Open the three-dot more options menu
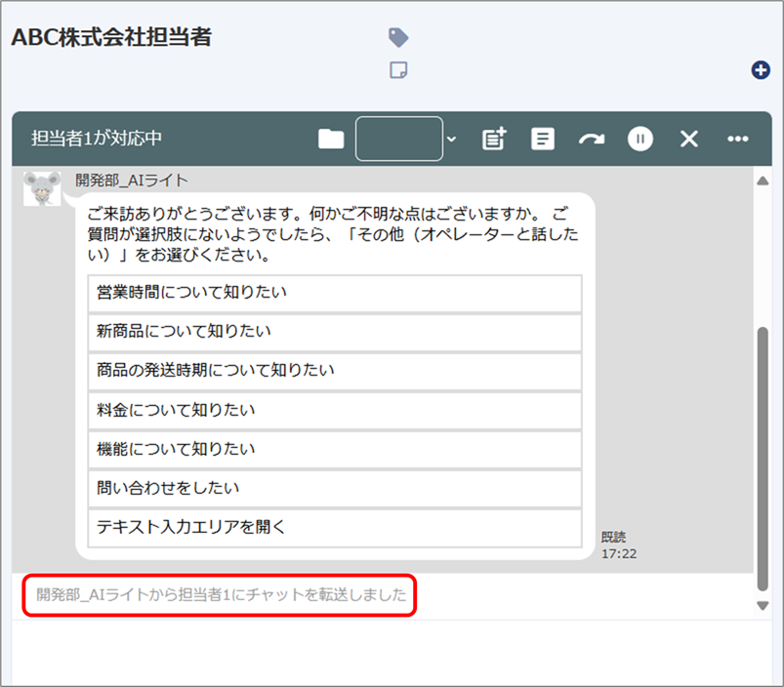This screenshot has width=784, height=687. tap(738, 139)
